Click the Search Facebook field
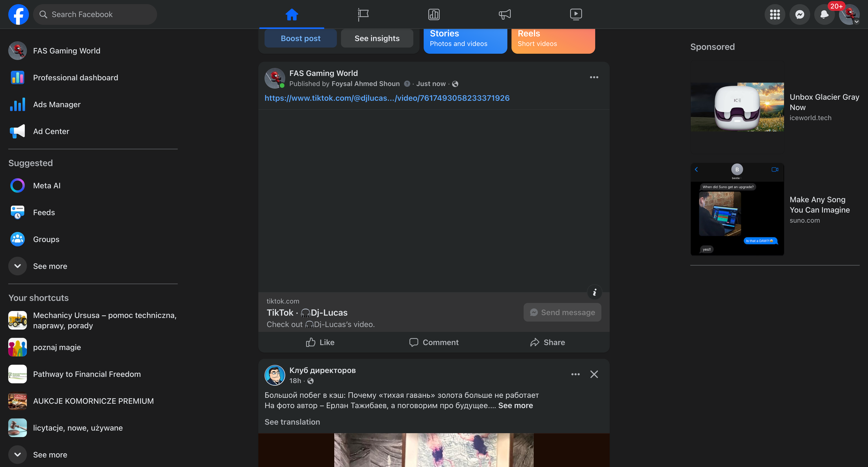Screen dimensions: 868x467 click(x=95, y=14)
